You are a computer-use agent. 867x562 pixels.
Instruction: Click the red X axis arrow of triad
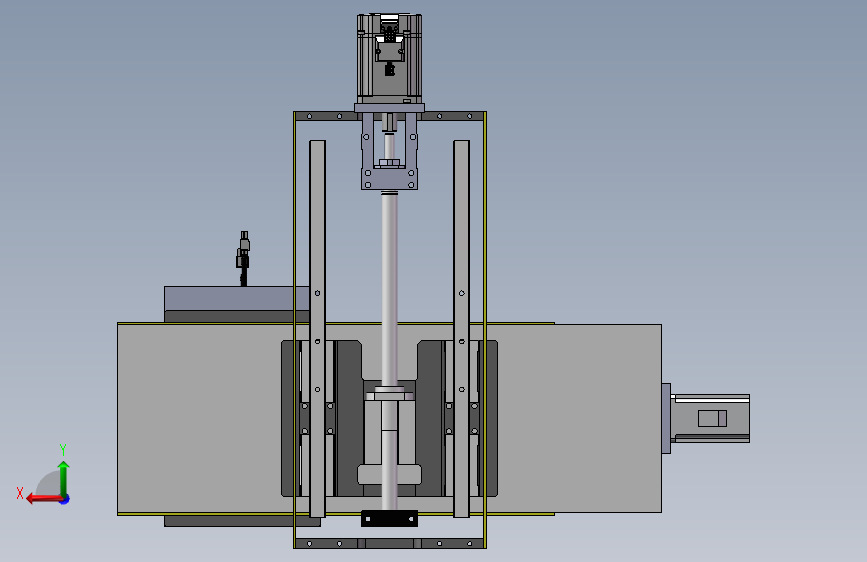(43, 499)
